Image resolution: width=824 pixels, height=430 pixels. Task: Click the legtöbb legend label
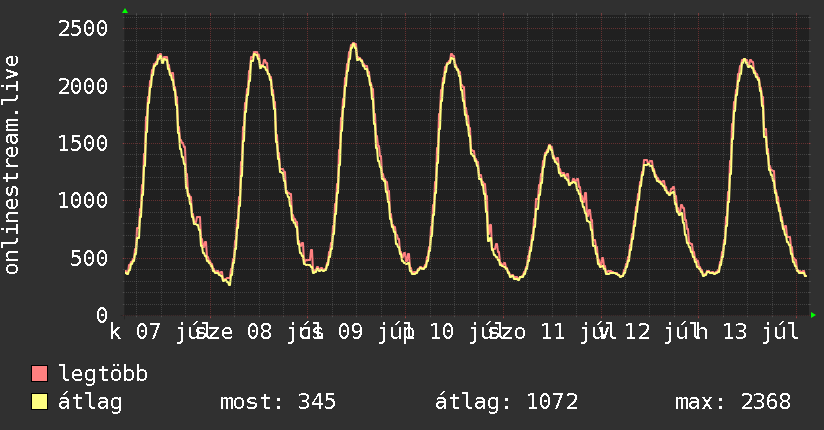pos(103,373)
